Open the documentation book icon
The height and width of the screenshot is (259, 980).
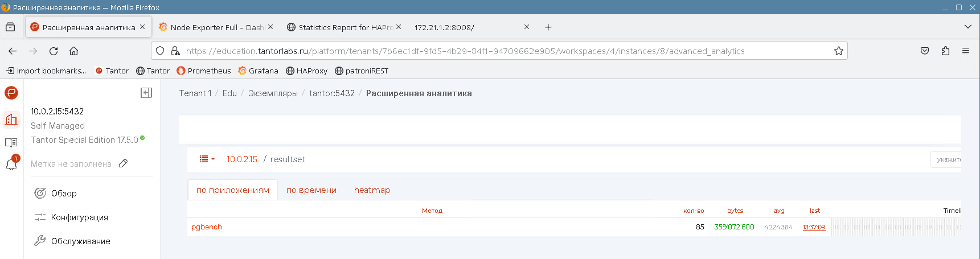pos(11,142)
